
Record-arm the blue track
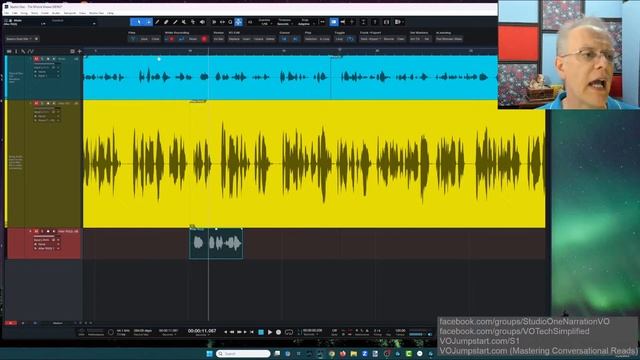pyautogui.click(x=48, y=59)
